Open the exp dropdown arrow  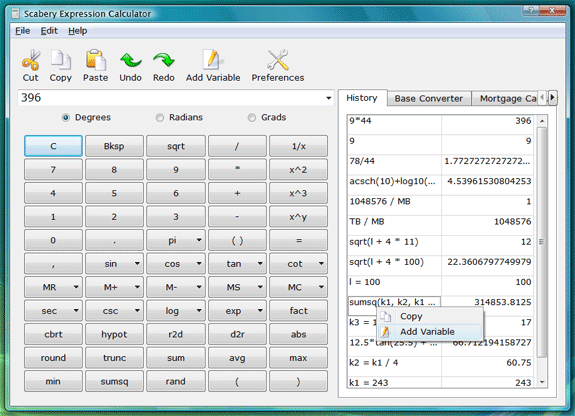click(x=260, y=311)
